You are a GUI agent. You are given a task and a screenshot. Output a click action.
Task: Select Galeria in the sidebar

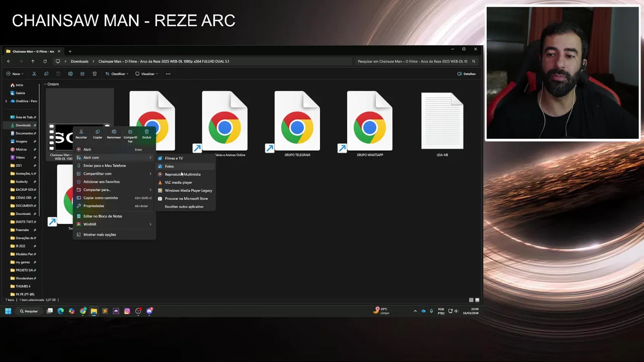point(20,93)
